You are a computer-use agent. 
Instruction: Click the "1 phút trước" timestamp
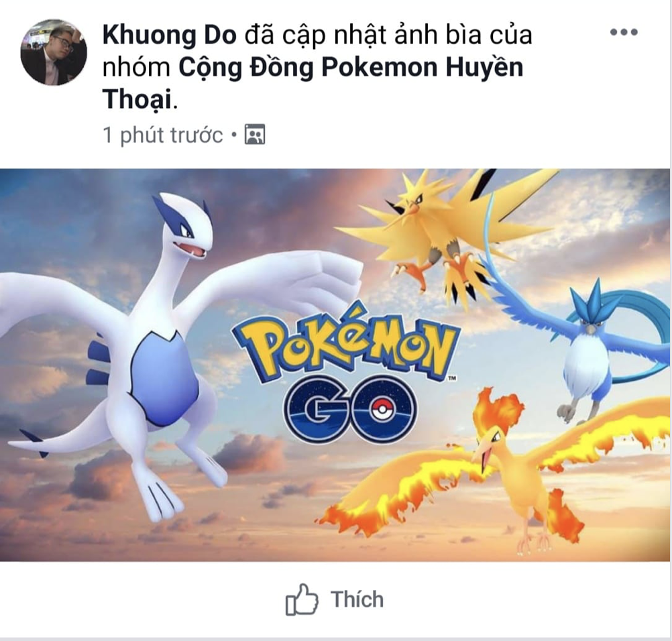point(162,135)
